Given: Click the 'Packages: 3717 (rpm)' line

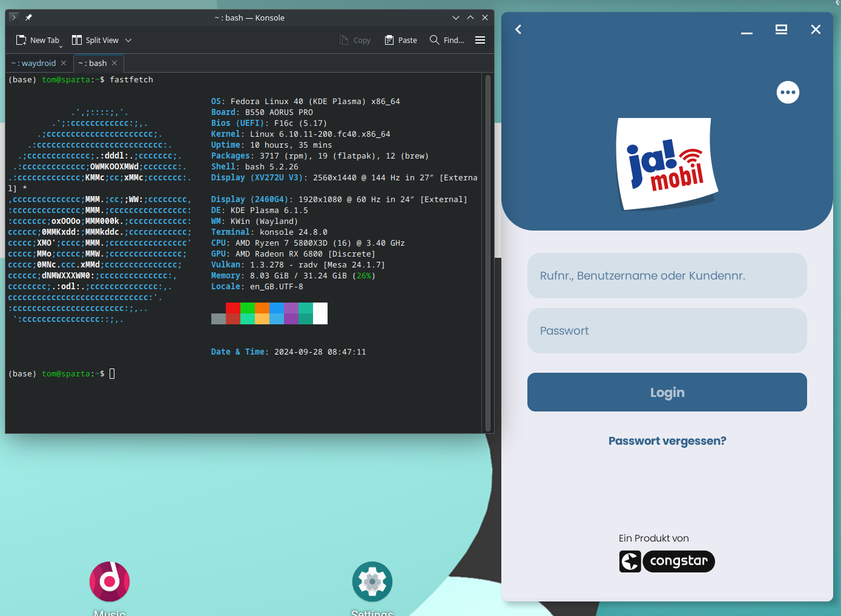Looking at the screenshot, I should pos(320,156).
